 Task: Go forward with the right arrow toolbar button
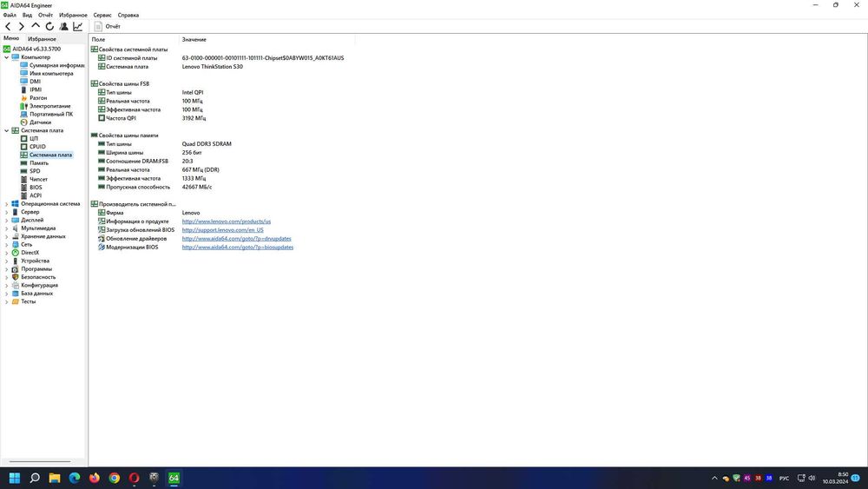point(22,26)
